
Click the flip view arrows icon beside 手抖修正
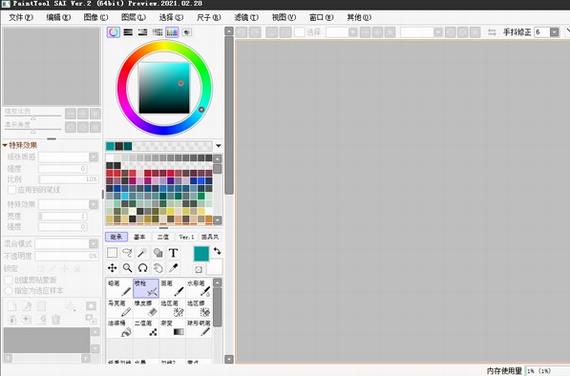pyautogui.click(x=492, y=32)
